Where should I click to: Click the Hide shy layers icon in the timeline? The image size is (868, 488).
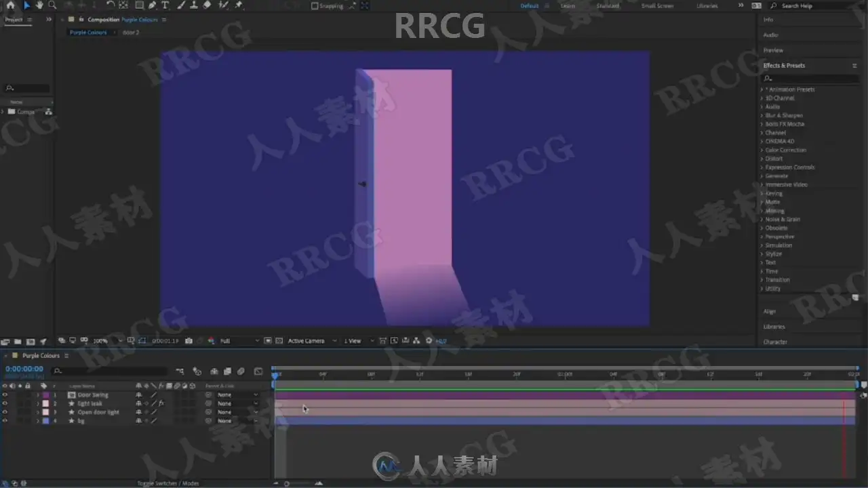pyautogui.click(x=214, y=371)
